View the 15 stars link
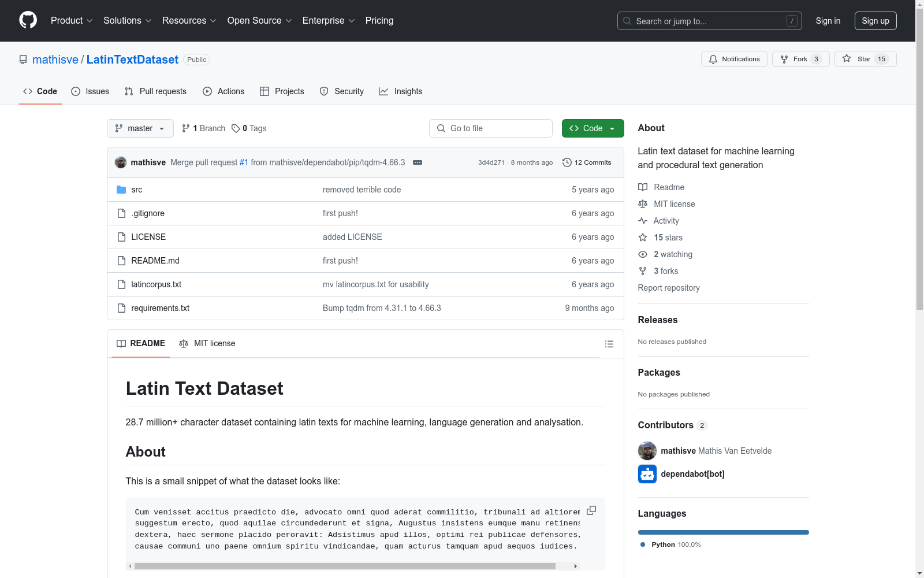This screenshot has height=578, width=924. coord(660,238)
